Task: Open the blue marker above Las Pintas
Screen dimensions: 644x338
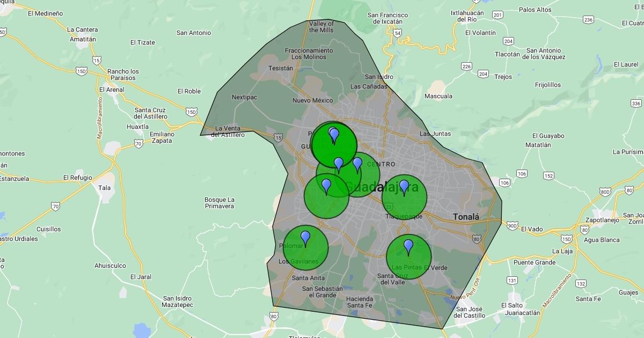Action: coord(408,246)
